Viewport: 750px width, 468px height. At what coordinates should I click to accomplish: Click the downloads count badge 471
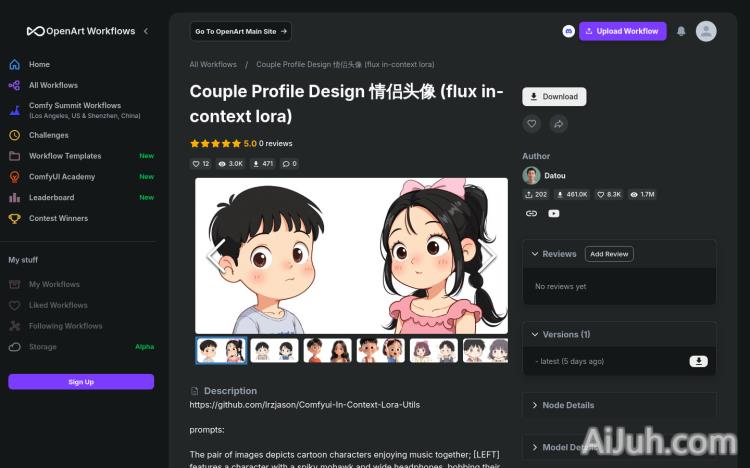(263, 164)
